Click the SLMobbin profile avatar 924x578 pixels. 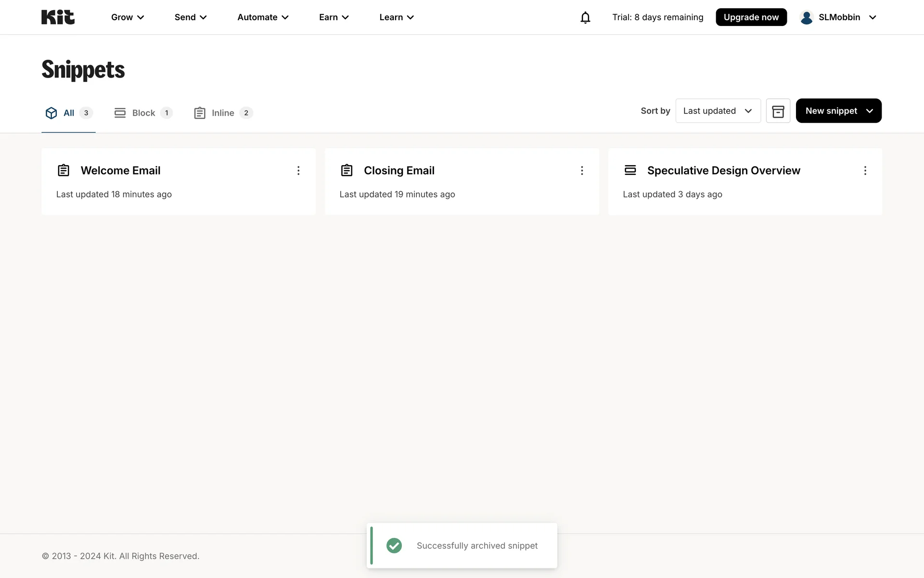pyautogui.click(x=807, y=17)
